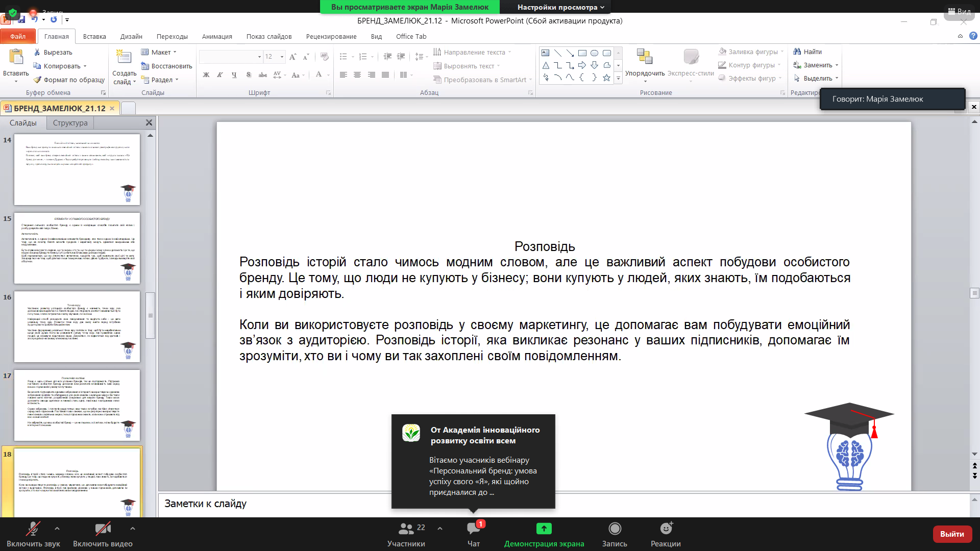Open the Participants list icon
The image size is (980, 551).
point(406,529)
